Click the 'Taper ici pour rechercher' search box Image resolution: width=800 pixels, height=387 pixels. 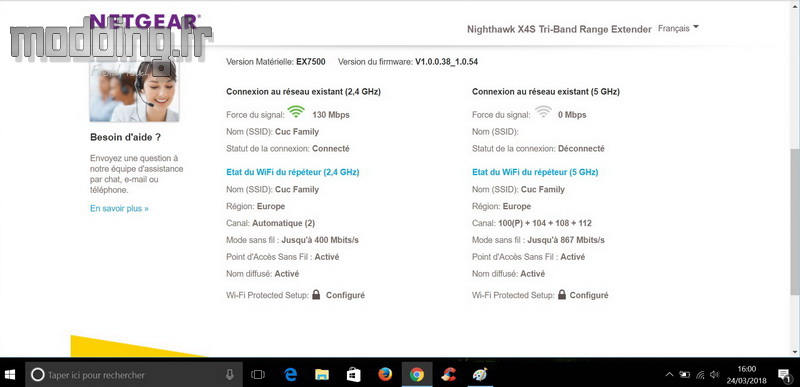[133, 375]
